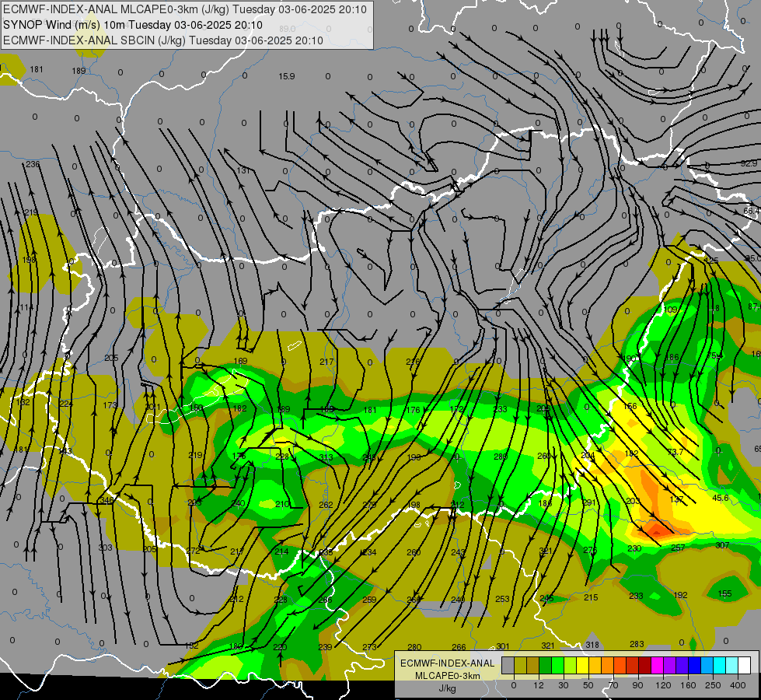761x700 pixels.
Task: Click the legend tick label '250'
Action: click(x=713, y=685)
